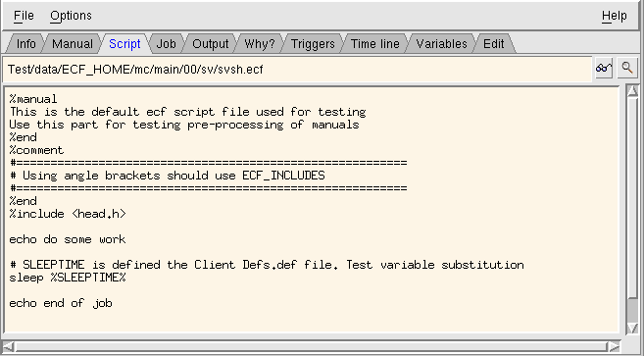Click the glasses view icon
The height and width of the screenshot is (356, 644).
(604, 68)
